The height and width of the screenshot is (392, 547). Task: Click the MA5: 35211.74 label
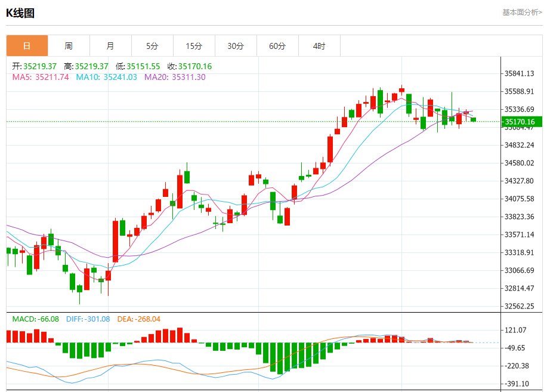tap(41, 77)
